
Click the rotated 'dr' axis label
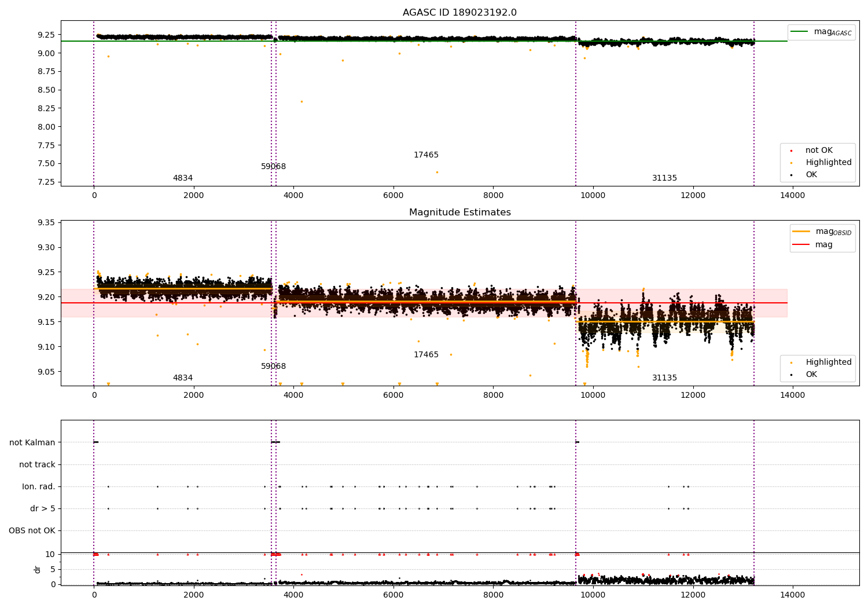point(38,569)
